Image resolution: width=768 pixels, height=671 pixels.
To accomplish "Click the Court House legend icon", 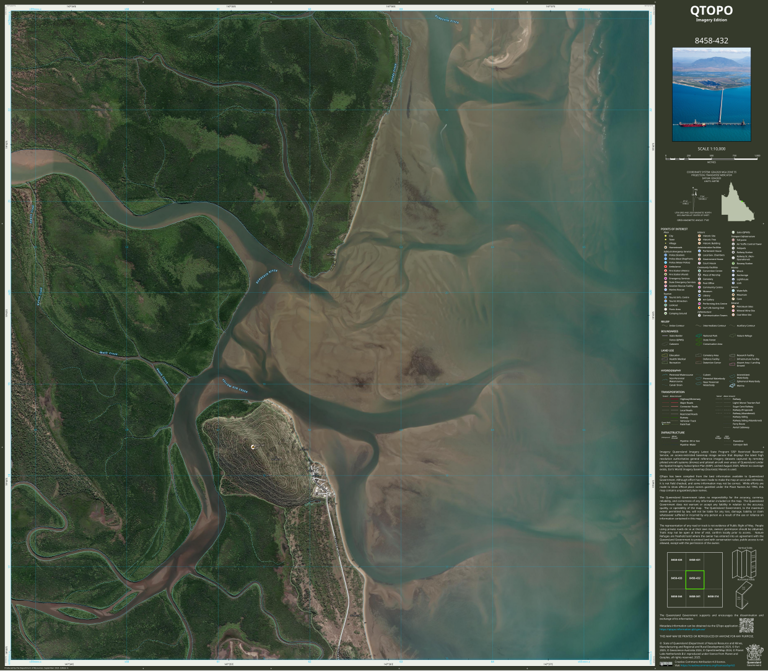I will pos(699,263).
